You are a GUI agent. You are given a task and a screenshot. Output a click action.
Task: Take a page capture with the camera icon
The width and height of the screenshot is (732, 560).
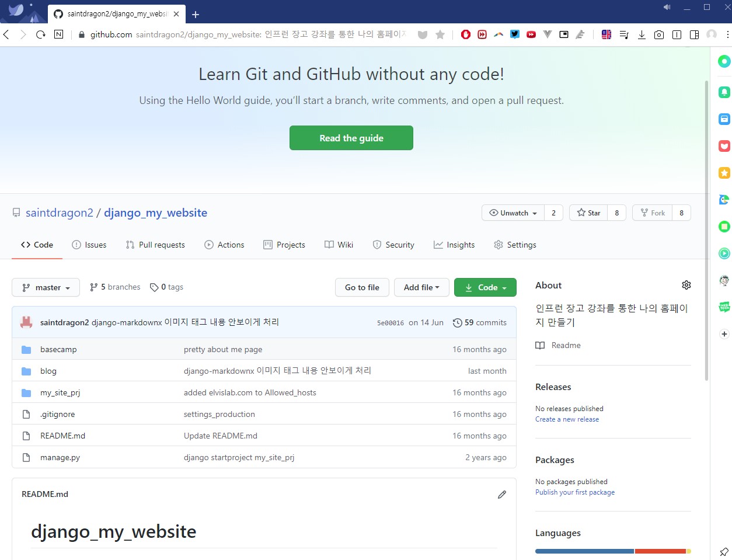(659, 34)
